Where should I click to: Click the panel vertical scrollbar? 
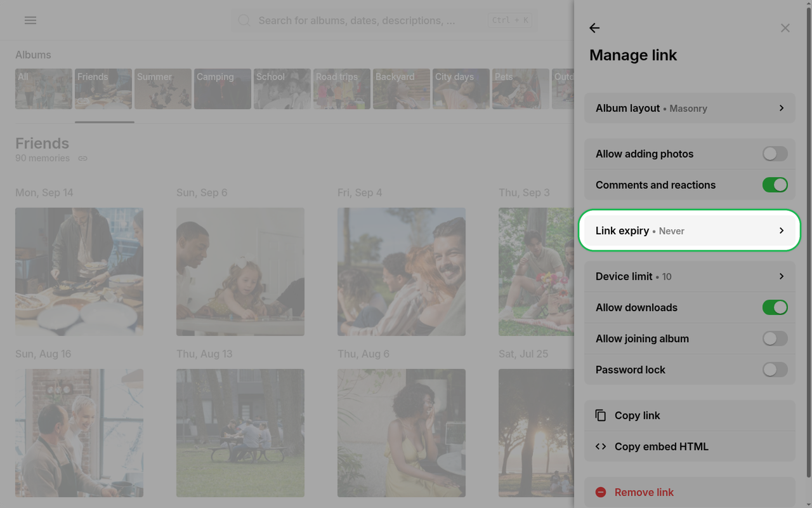pos(808,241)
